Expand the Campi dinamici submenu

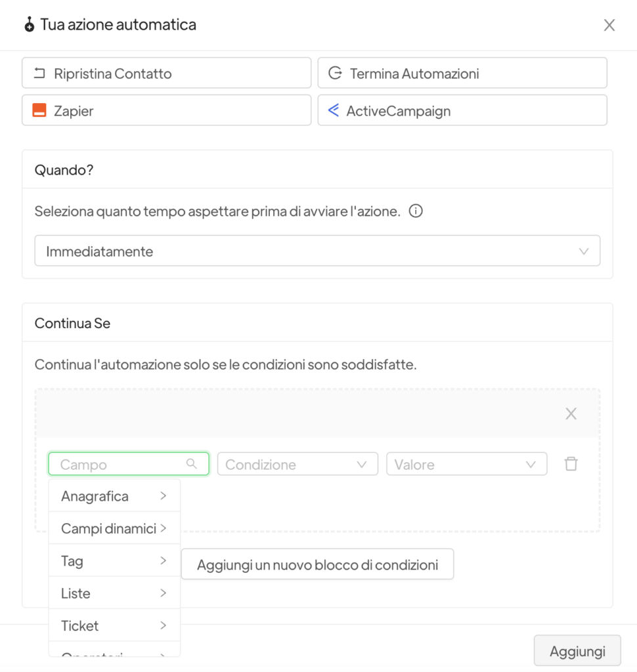pos(114,528)
